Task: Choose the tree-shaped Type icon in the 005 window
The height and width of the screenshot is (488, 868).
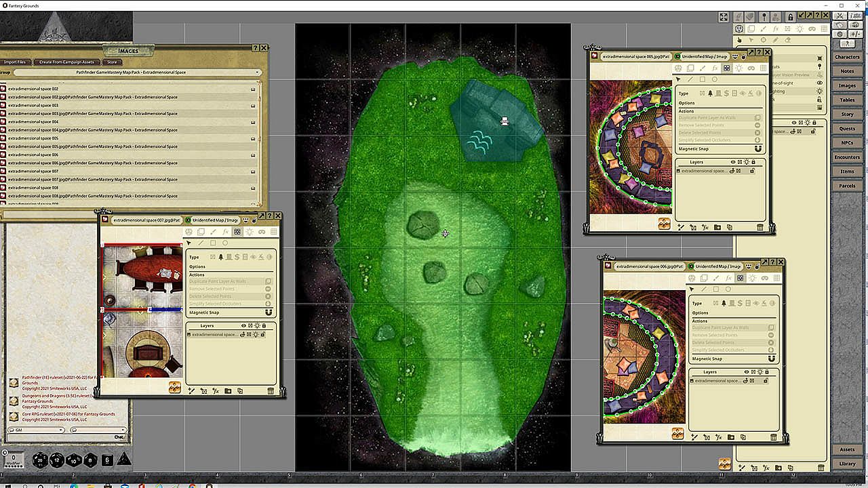Action: (x=710, y=93)
